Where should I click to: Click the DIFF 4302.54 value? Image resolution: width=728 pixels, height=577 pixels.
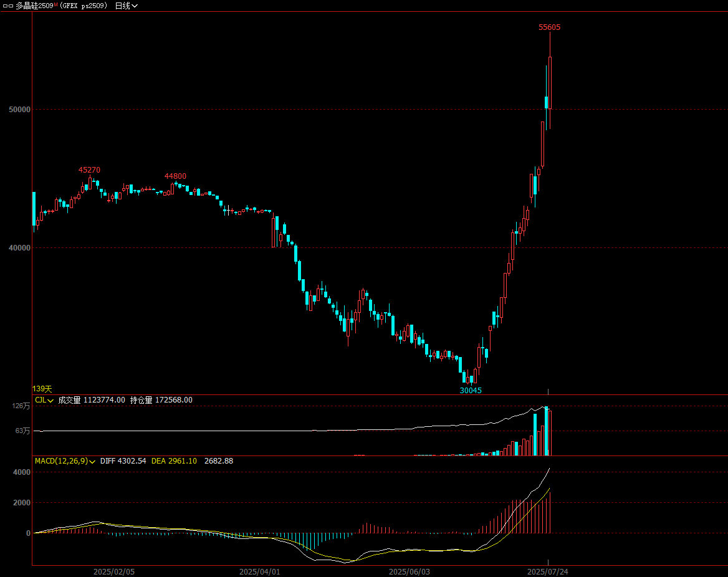[x=123, y=461]
